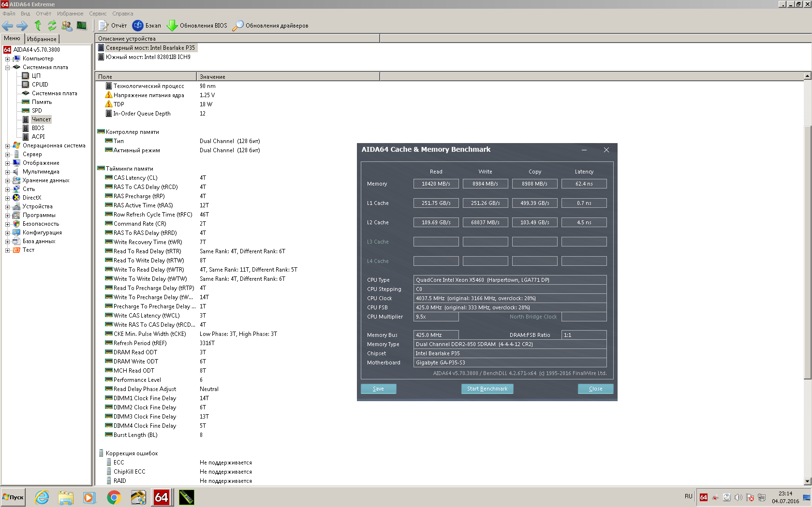Click the AIDA64 v5.70.3800 root node
The width and height of the screenshot is (812, 507).
tap(36, 50)
